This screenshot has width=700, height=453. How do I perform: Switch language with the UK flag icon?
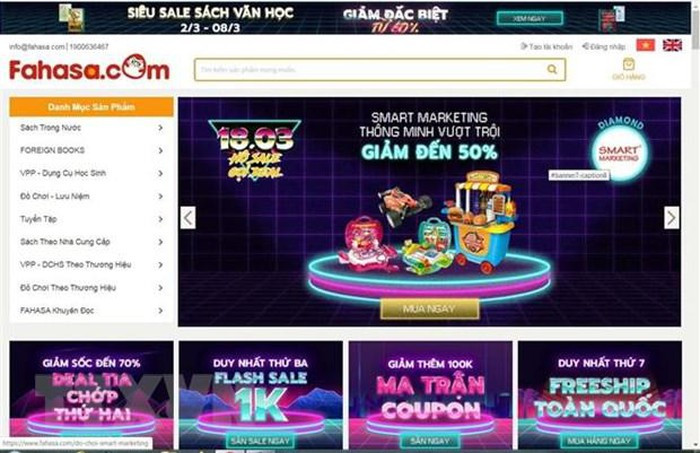click(672, 45)
